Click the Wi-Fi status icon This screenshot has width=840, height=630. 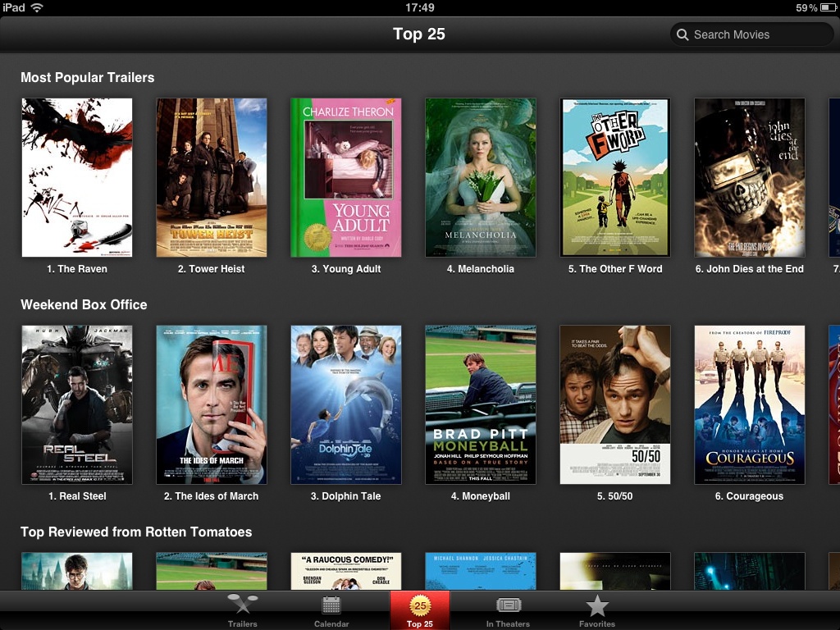pos(37,7)
